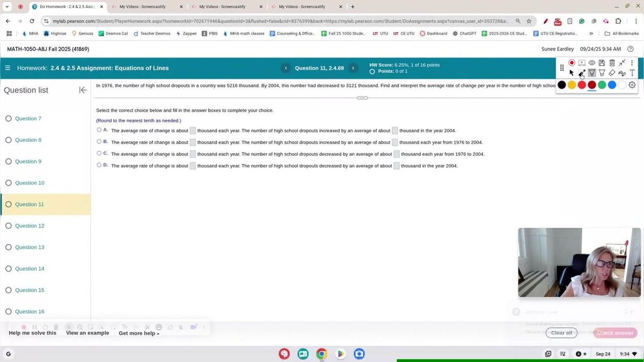
Task: Click the answer box in choice B
Action: [192, 142]
